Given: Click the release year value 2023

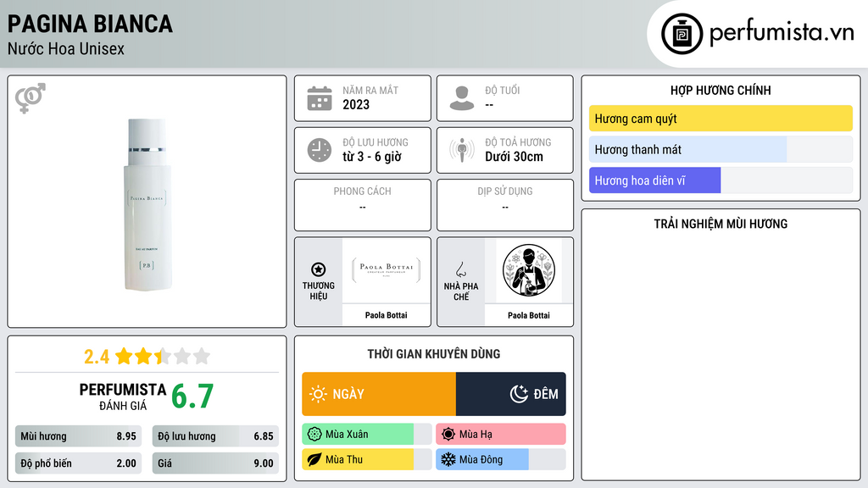Looking at the screenshot, I should (x=356, y=104).
